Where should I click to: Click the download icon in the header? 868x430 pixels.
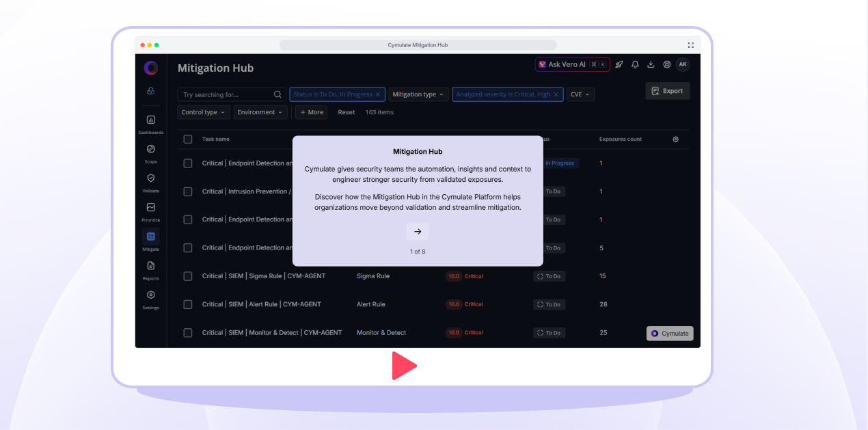(651, 64)
